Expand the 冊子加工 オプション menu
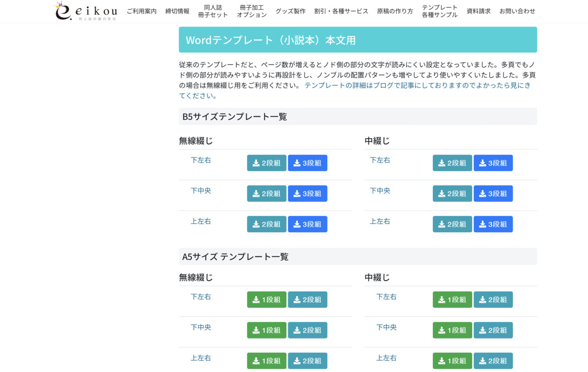The height and width of the screenshot is (372, 588). click(252, 11)
